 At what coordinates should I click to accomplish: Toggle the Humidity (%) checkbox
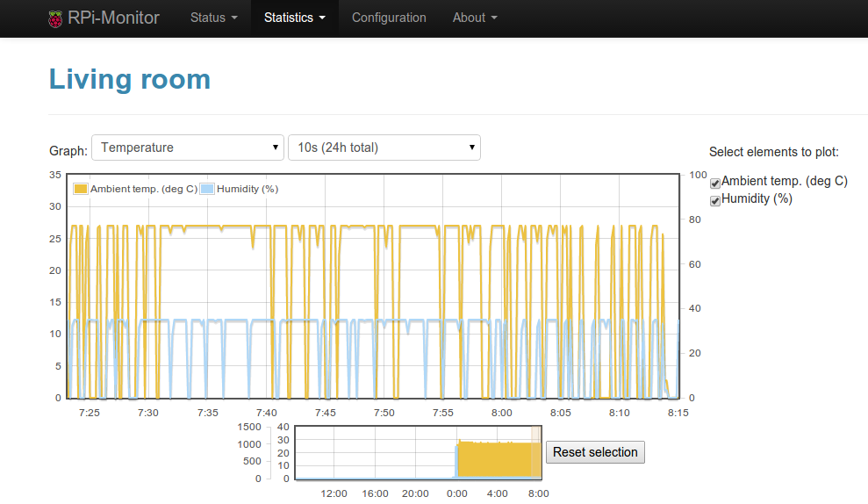tap(715, 200)
